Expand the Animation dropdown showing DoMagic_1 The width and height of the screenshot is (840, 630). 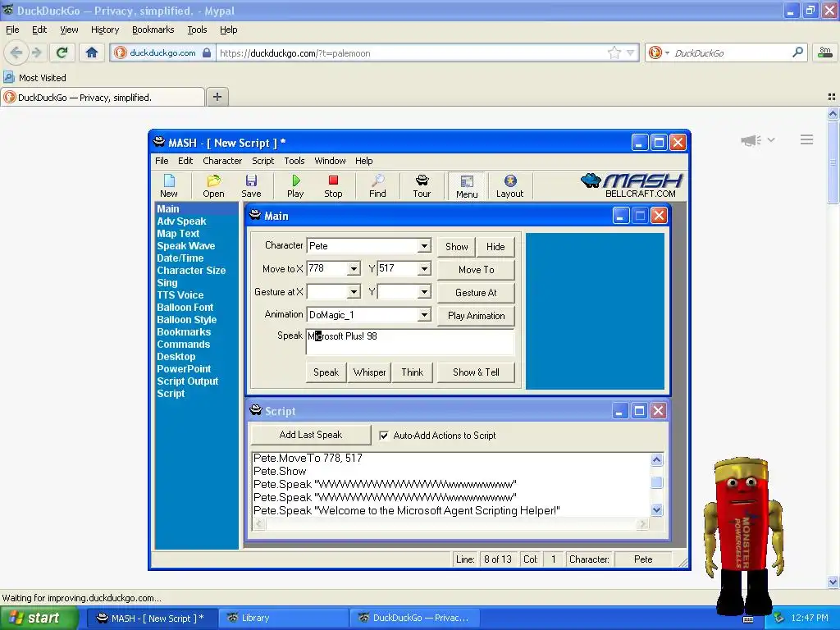pyautogui.click(x=424, y=315)
